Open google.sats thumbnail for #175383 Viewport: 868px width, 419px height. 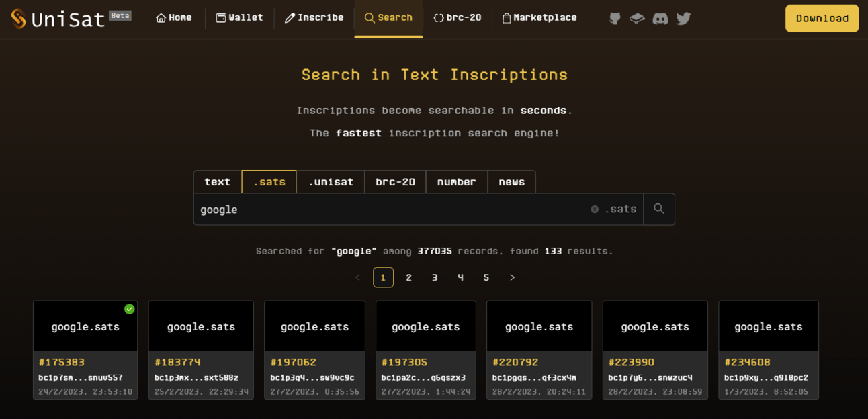pos(85,326)
